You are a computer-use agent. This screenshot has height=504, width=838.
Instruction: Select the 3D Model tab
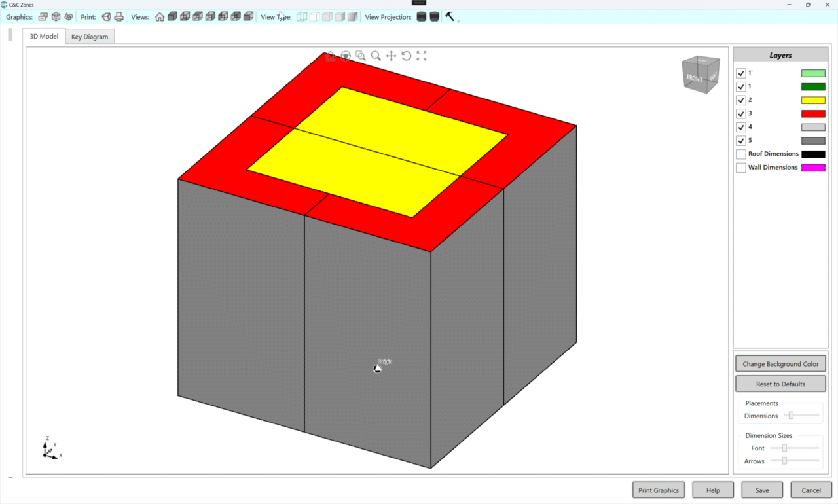coord(43,36)
